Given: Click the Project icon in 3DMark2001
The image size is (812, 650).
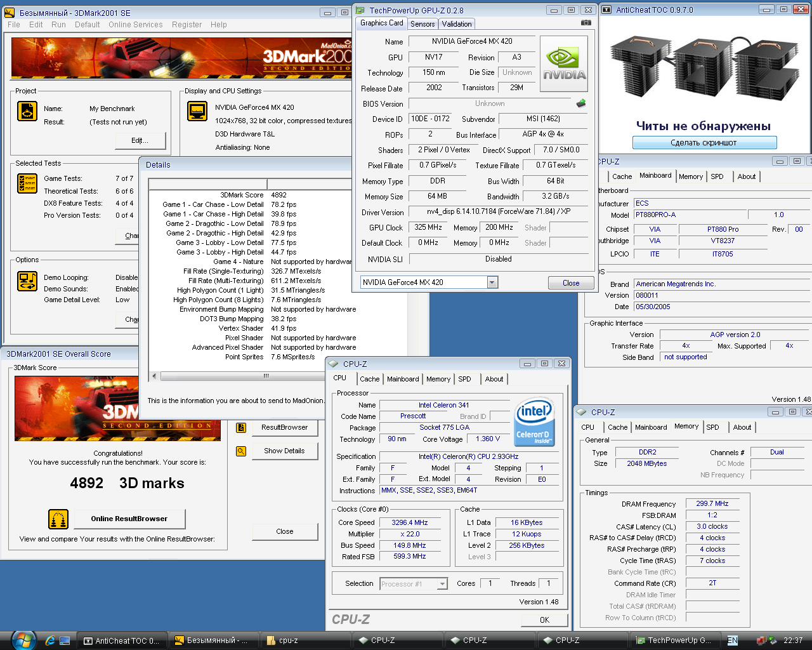Looking at the screenshot, I should point(27,111).
